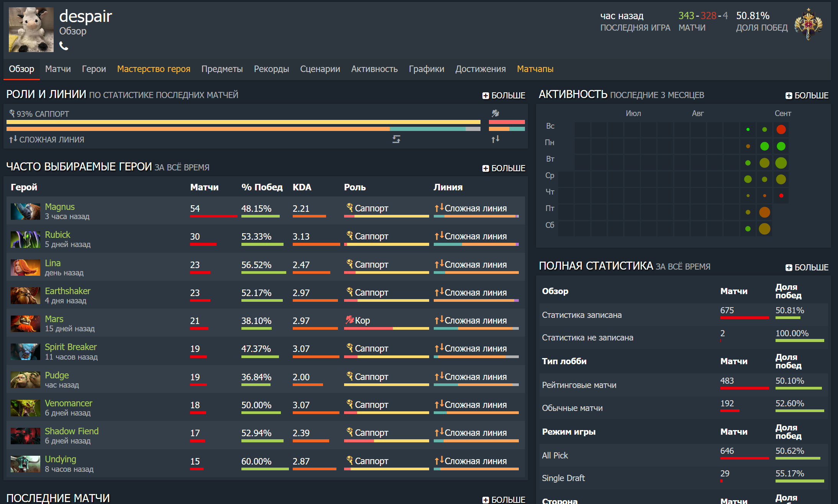838x504 pixels.
Task: Click the support icon next to 93% САППОРТ
Action: (x=12, y=114)
